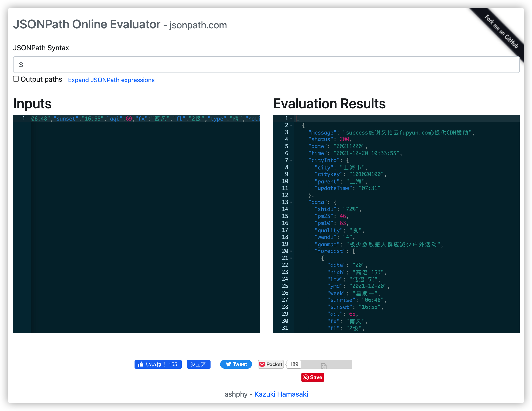Click the JSONPath Online Evaluator page title
The height and width of the screenshot is (411, 532).
tap(87, 24)
